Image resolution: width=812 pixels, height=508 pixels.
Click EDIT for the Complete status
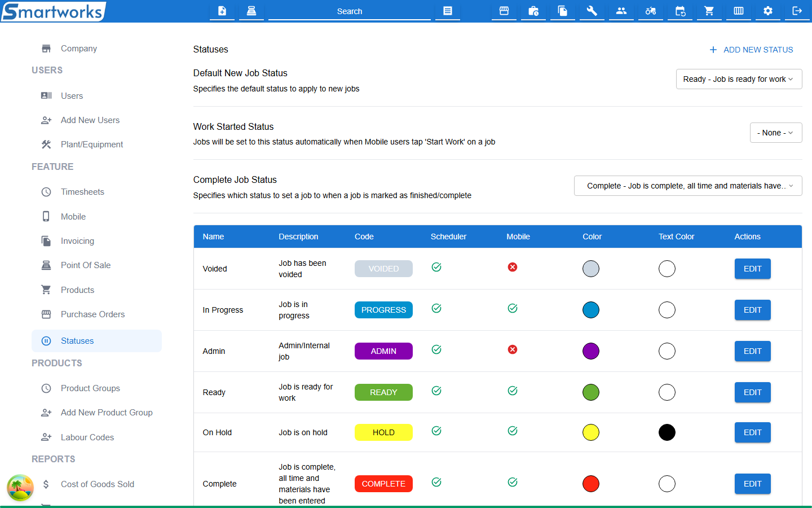(752, 484)
